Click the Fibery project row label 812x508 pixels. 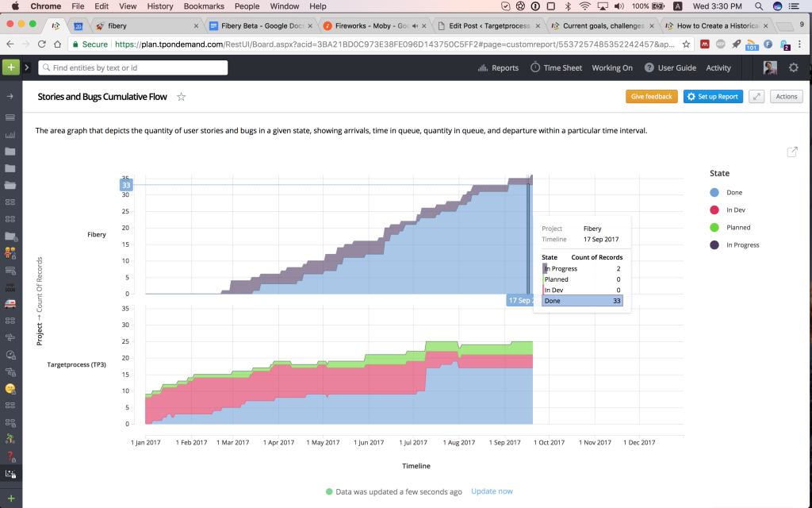(x=96, y=234)
